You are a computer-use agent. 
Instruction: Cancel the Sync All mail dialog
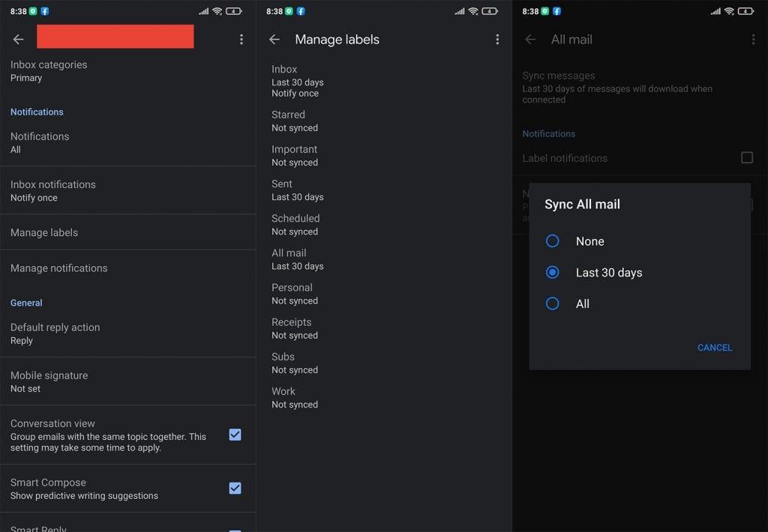point(714,348)
